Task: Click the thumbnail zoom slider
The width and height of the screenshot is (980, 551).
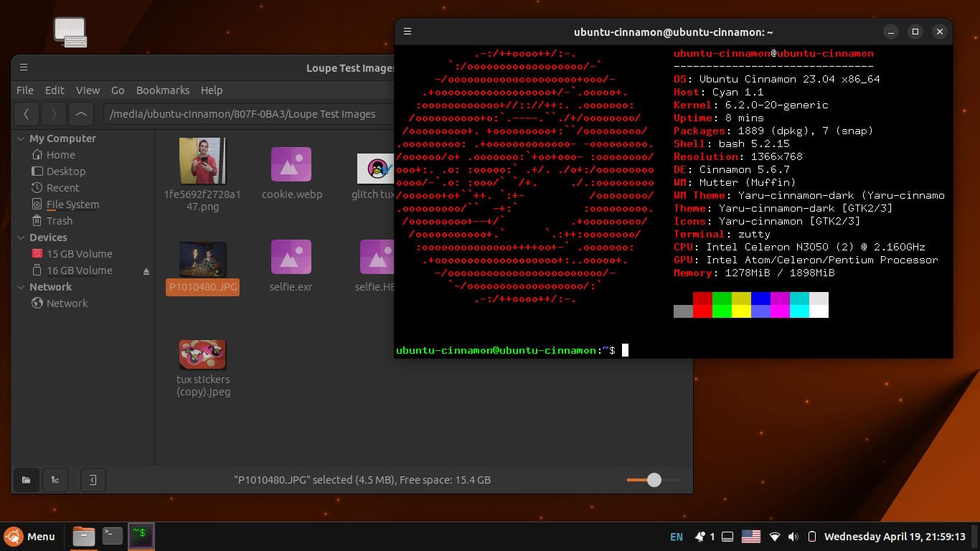Action: click(654, 479)
